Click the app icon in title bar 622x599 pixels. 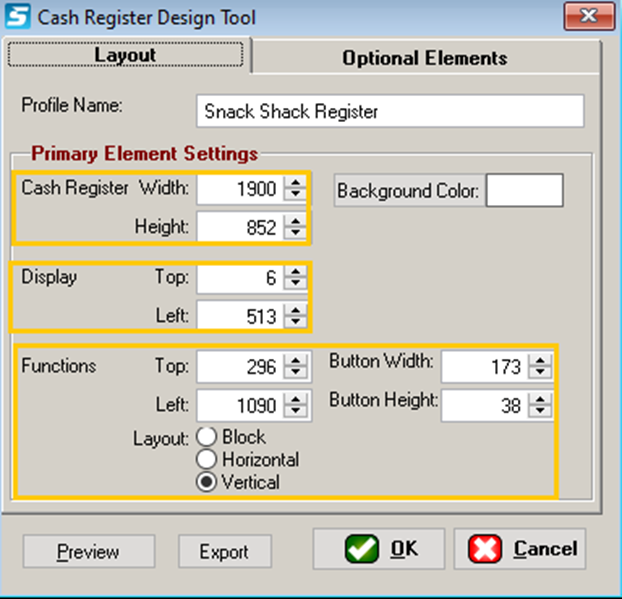17,17
